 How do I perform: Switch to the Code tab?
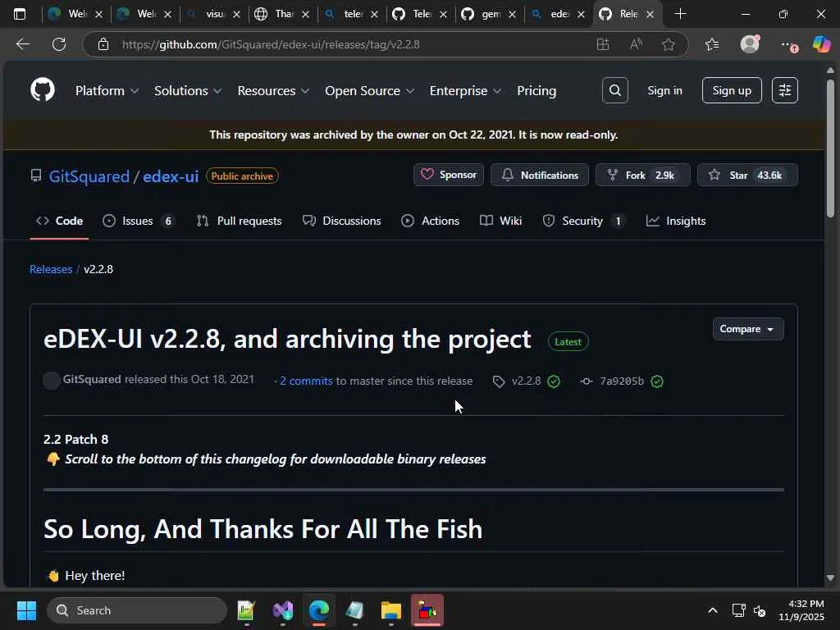(59, 221)
